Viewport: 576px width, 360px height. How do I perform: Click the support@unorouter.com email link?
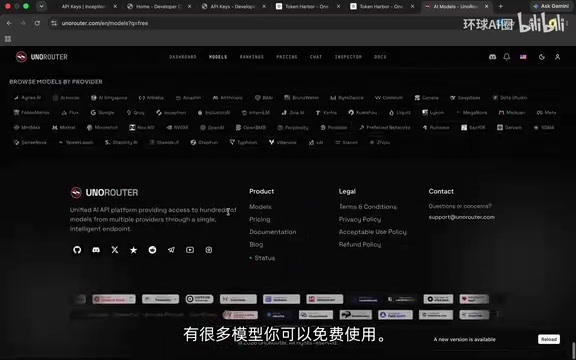click(461, 217)
